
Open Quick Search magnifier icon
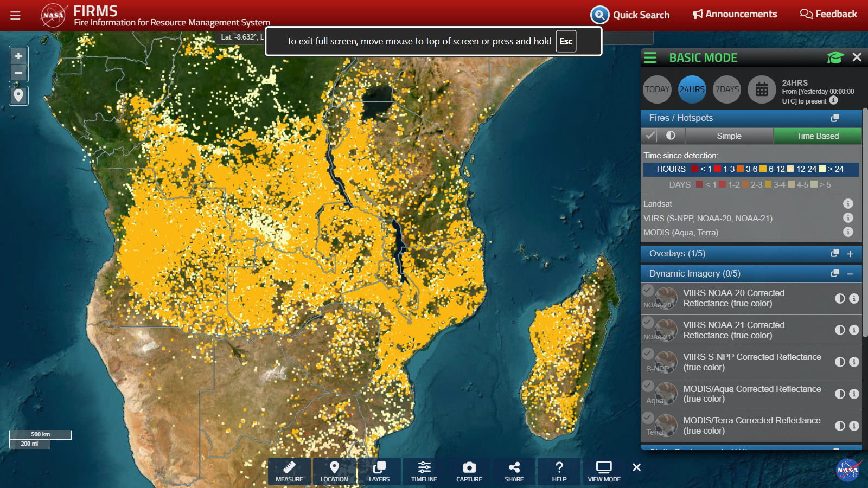click(x=599, y=15)
